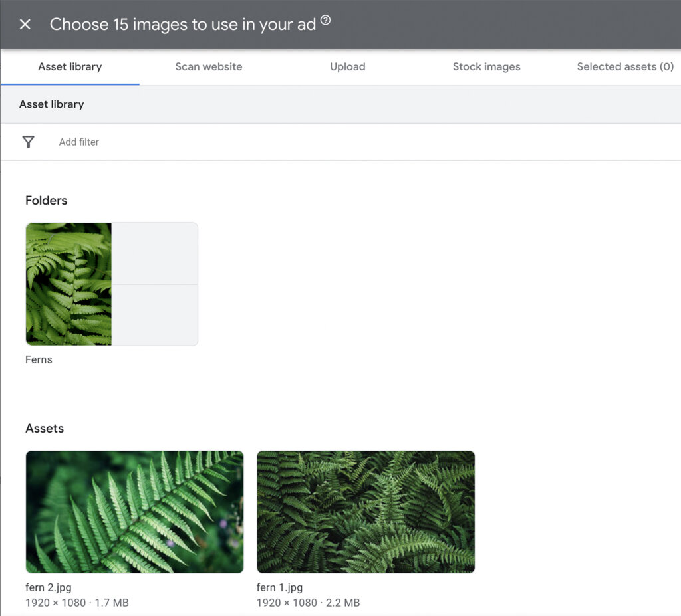Open the Add filter dropdown
This screenshot has width=681, height=616.
78,142
